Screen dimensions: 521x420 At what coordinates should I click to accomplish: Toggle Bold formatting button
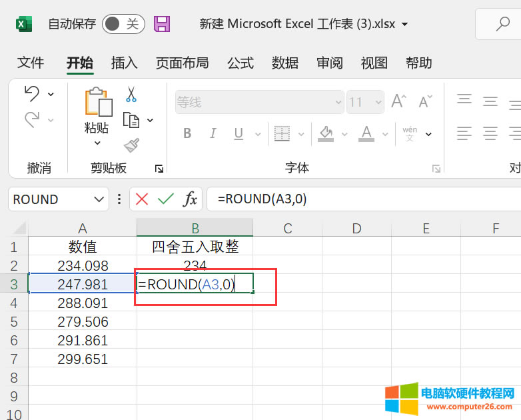[x=187, y=133]
